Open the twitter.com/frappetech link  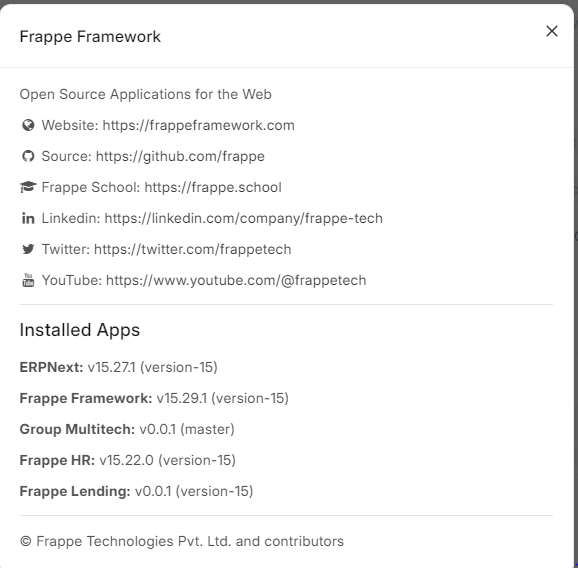click(192, 249)
